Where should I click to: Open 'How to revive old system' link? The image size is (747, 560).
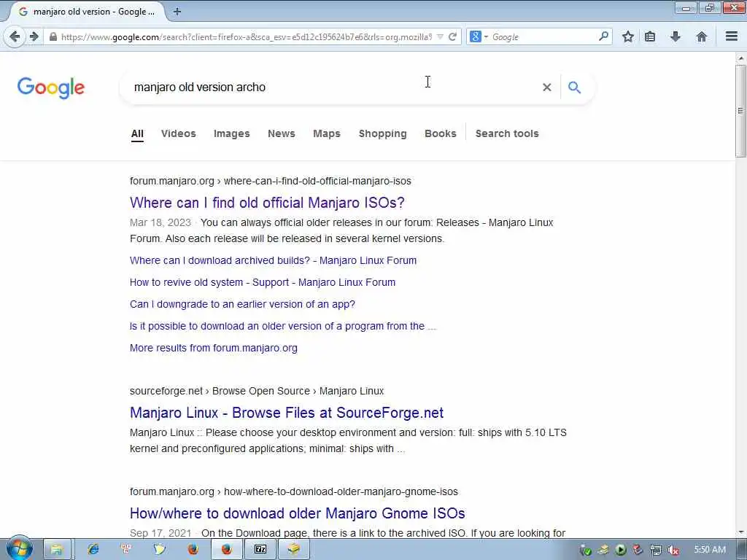[263, 282]
